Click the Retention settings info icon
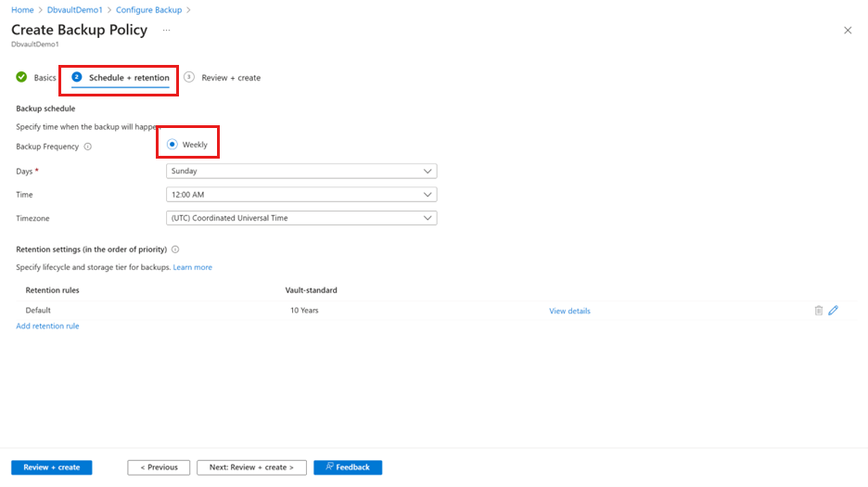The image size is (868, 487). coord(175,250)
